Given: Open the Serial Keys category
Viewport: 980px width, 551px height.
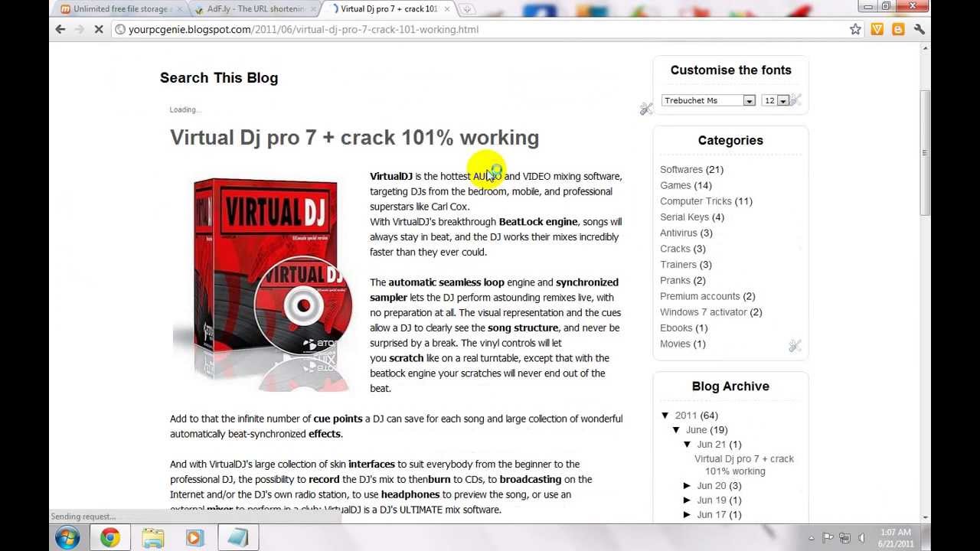Looking at the screenshot, I should coord(684,217).
